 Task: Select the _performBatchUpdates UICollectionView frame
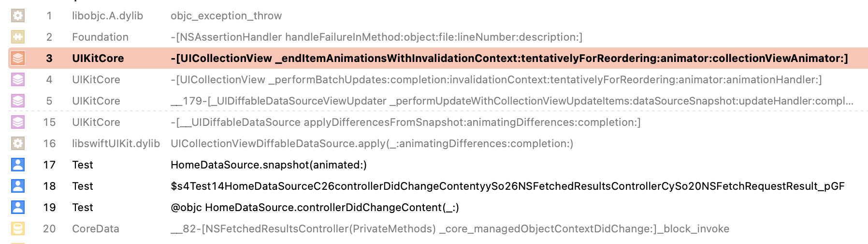click(496, 79)
